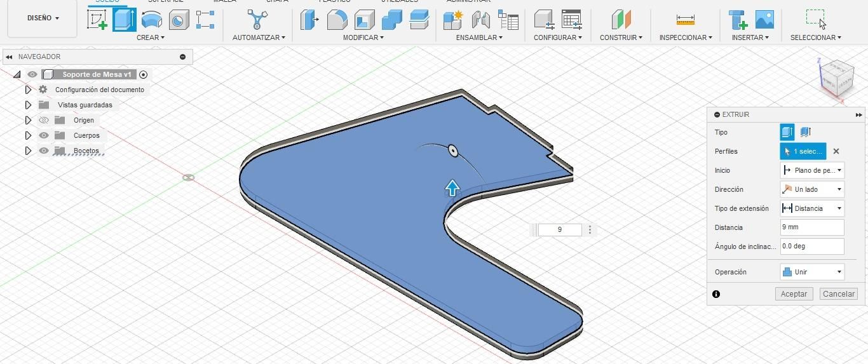Open the INSPECCIONAR menu
Viewport: 868px width, 364px height.
click(686, 37)
